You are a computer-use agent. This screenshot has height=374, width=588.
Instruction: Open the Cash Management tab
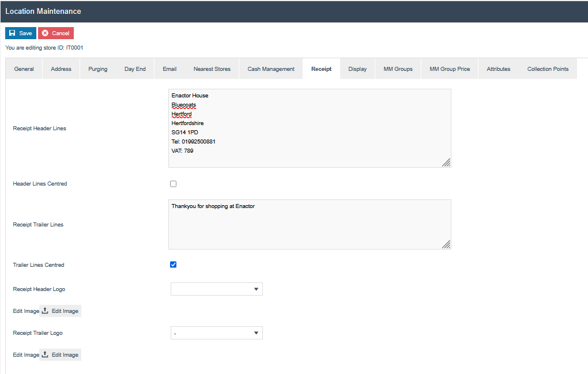click(271, 69)
